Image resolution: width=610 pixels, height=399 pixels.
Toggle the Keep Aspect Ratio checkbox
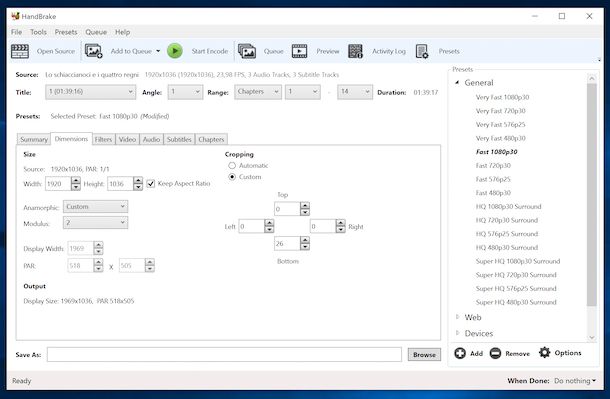point(151,184)
